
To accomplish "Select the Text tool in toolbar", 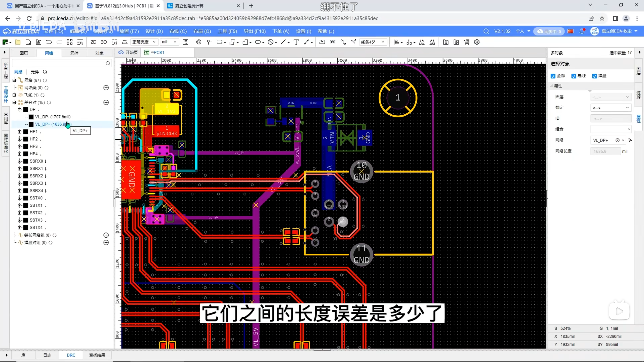I will (x=296, y=42).
